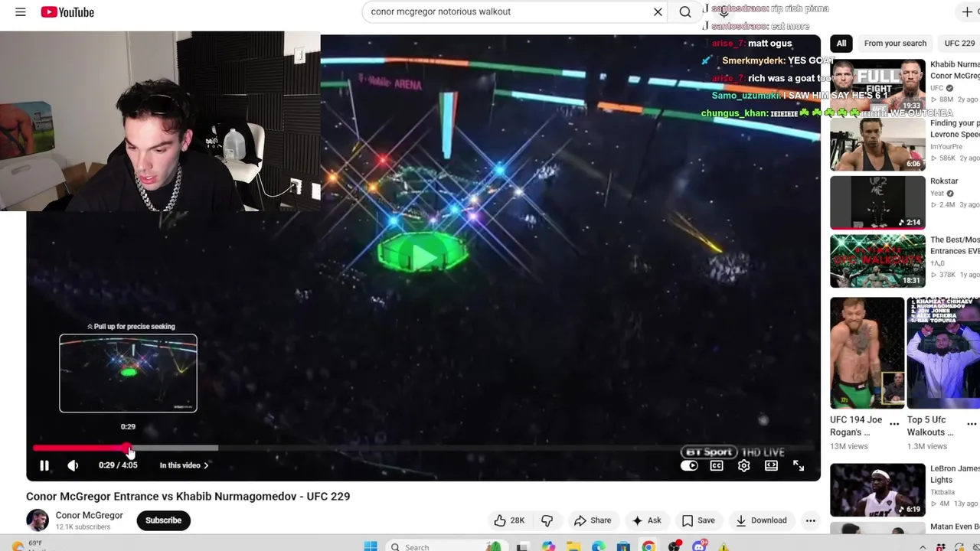
Task: Open OBS Studio from the taskbar
Action: click(x=674, y=546)
